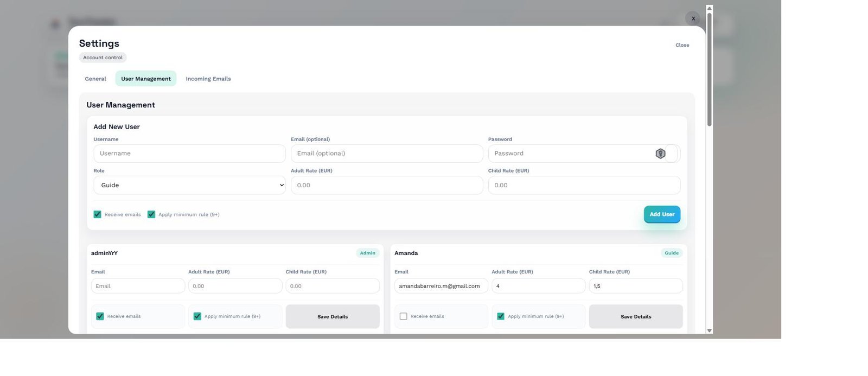Click the Amanda username heading
Viewport: 868px width, 376px height.
click(x=406, y=253)
